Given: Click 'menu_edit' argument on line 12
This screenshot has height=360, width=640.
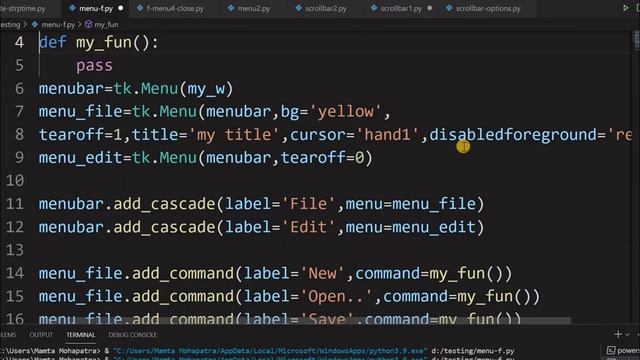Looking at the screenshot, I should pyautogui.click(x=434, y=227).
